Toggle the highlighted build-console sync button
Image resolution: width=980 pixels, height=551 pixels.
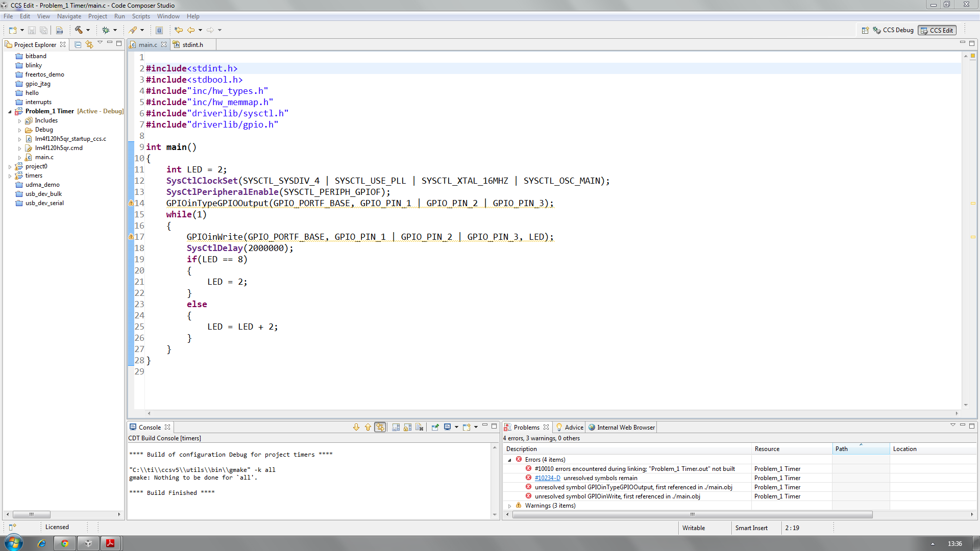click(380, 427)
